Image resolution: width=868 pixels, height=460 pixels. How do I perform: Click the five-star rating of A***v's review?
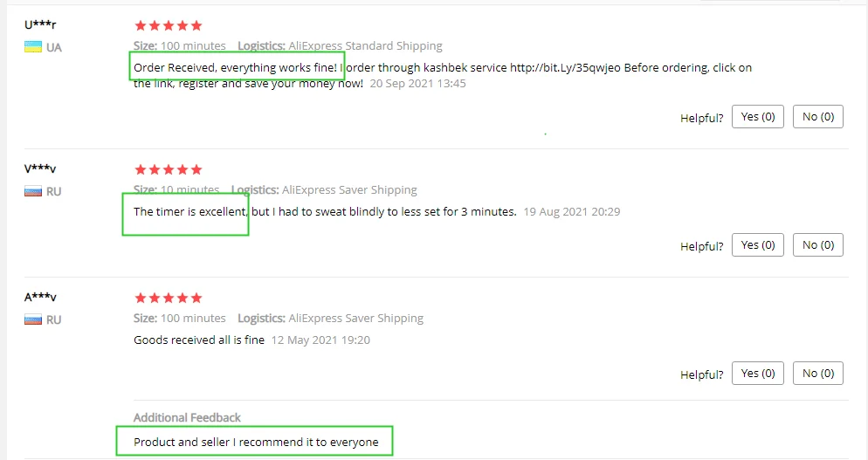[x=169, y=298]
